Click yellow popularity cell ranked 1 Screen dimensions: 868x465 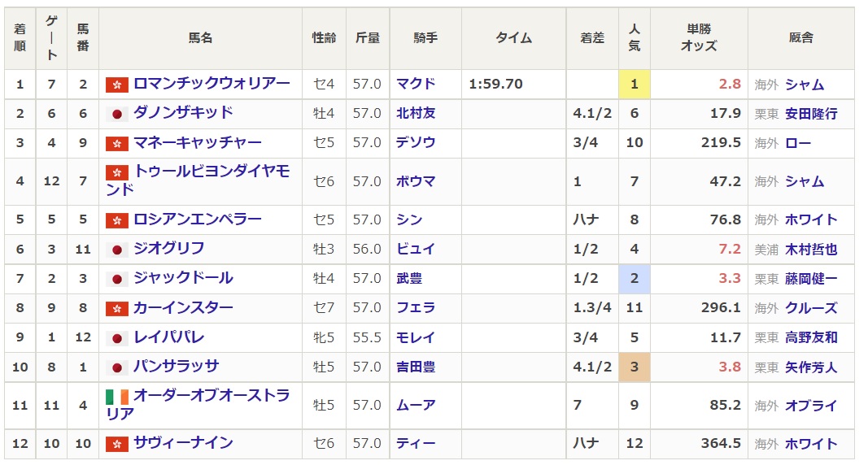pos(635,84)
